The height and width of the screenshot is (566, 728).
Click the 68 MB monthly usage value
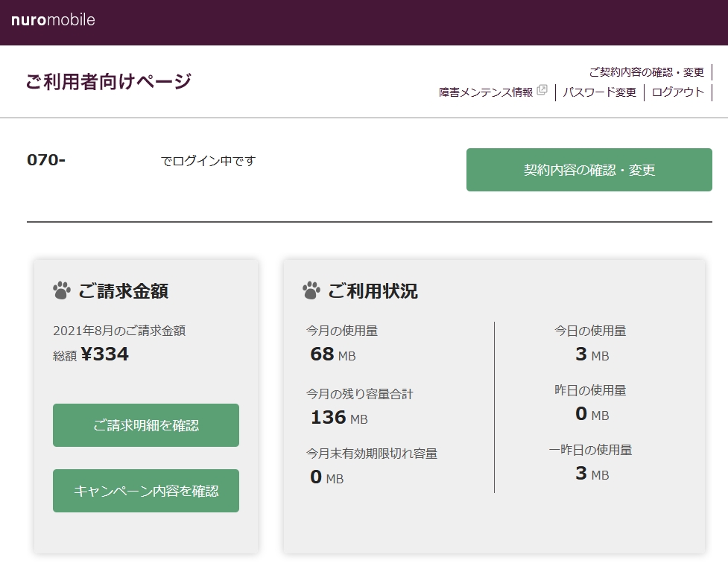tap(332, 354)
